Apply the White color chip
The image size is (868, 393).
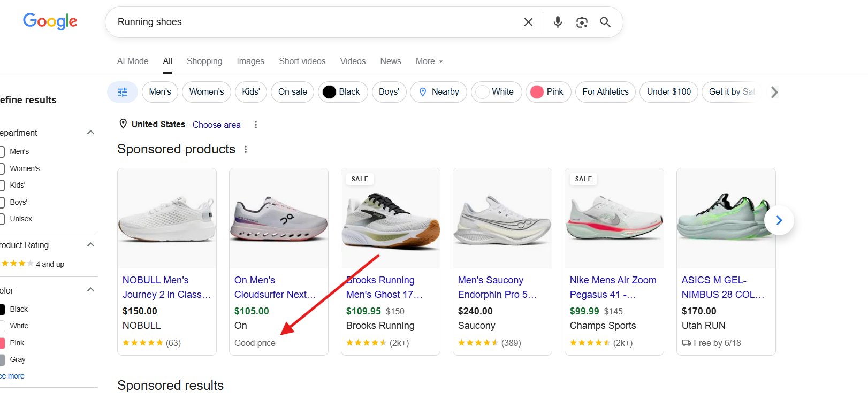click(x=496, y=92)
